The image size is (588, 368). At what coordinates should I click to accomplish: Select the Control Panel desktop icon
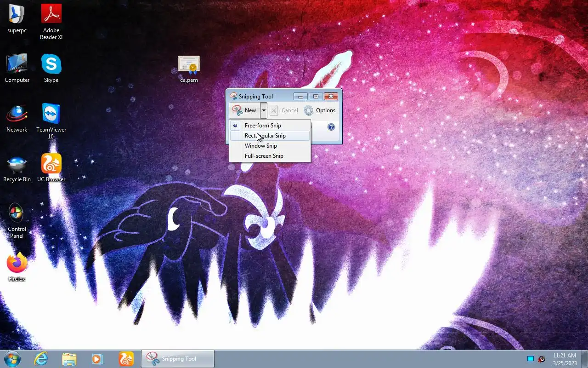coord(17,221)
